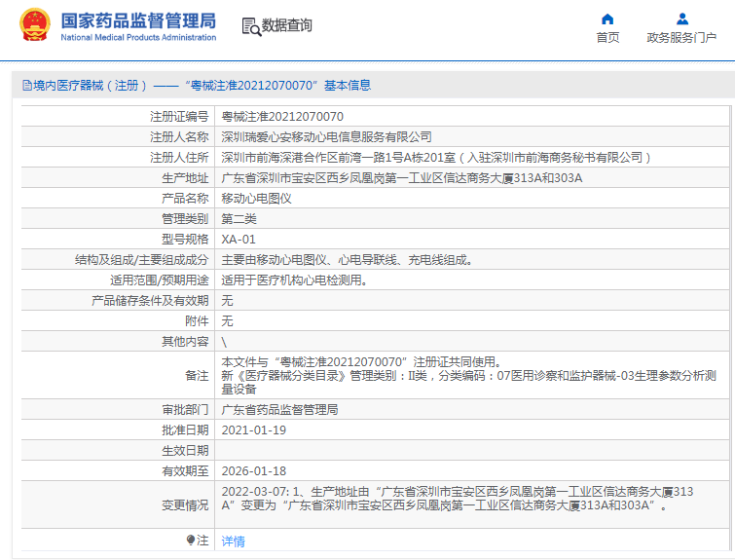Screen dimensions: 735x560
Task: Click 第二类 management category value
Action: pos(239,219)
